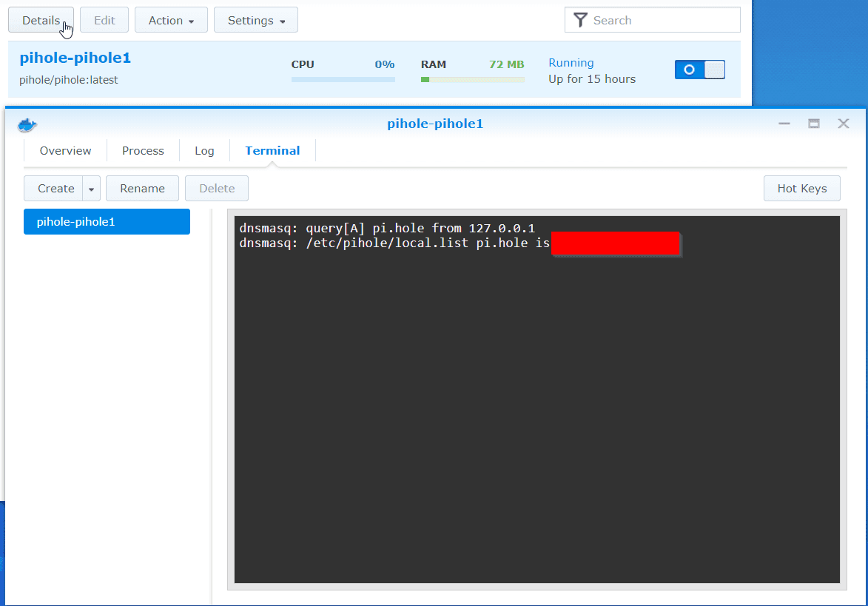
Task: Click the 'Up for 15 hours' text
Action: pos(592,78)
